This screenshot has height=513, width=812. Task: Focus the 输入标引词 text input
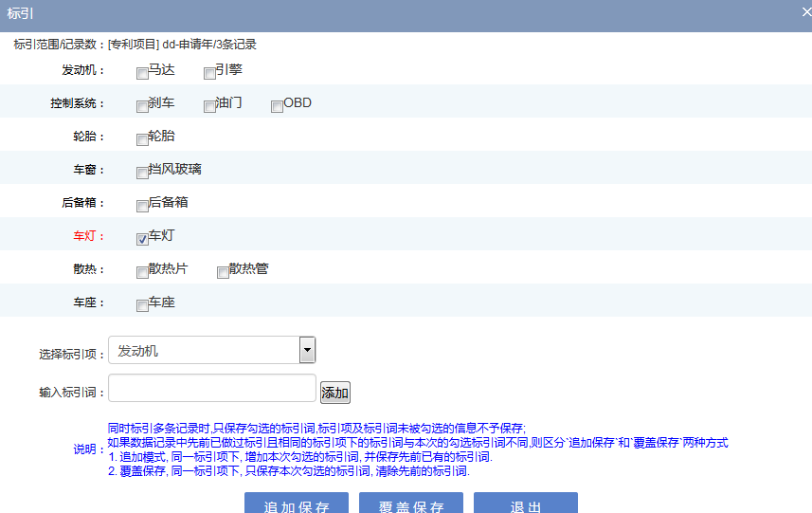click(x=212, y=389)
